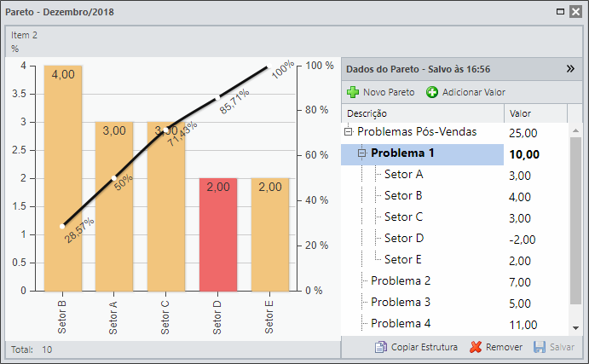Click the scrollbar down arrow in tree list
Viewport: 589px width, 364px height.
(x=575, y=328)
